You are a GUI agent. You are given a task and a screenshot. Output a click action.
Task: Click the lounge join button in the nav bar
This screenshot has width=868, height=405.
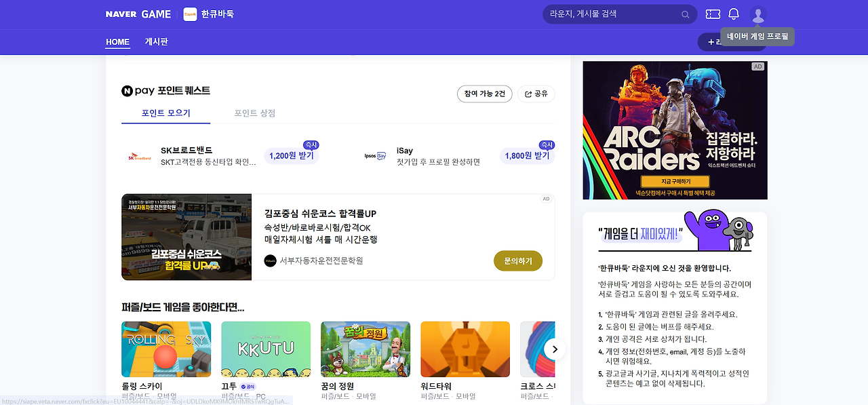tap(709, 42)
